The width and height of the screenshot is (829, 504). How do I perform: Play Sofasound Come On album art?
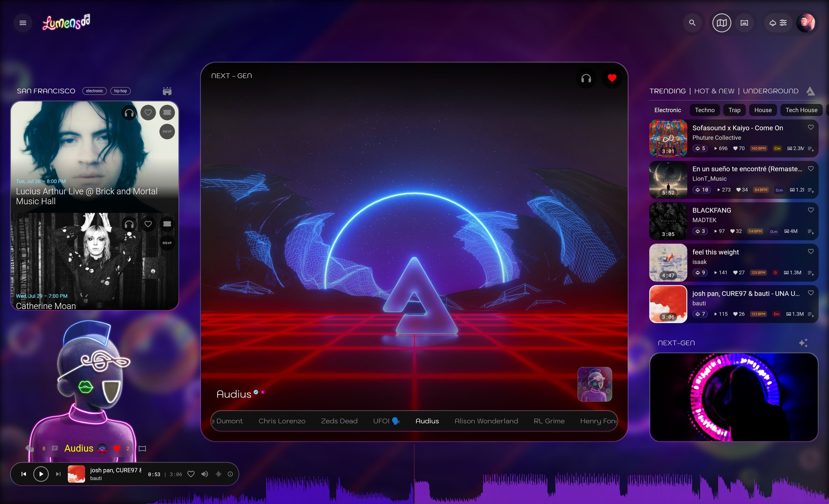(x=668, y=138)
